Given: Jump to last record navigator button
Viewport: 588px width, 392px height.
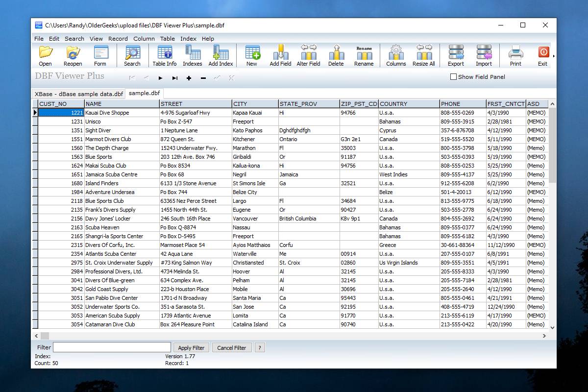Looking at the screenshot, I should tap(175, 78).
